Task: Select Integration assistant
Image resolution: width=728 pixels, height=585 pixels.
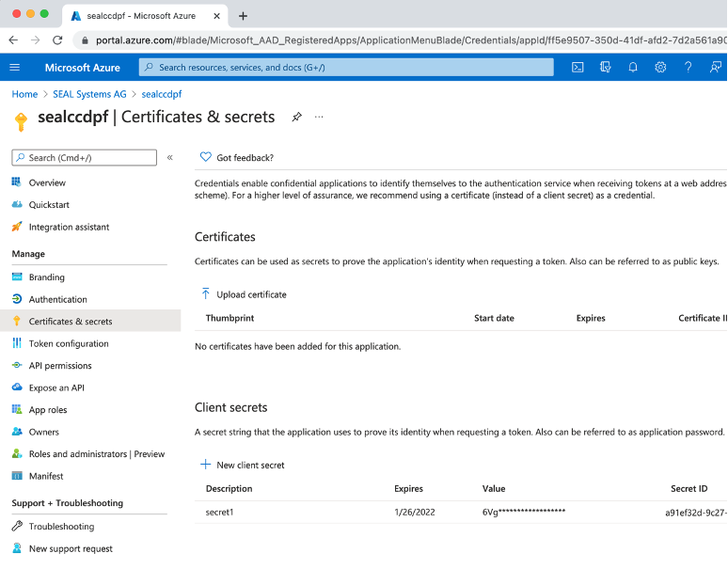Action: click(x=69, y=227)
